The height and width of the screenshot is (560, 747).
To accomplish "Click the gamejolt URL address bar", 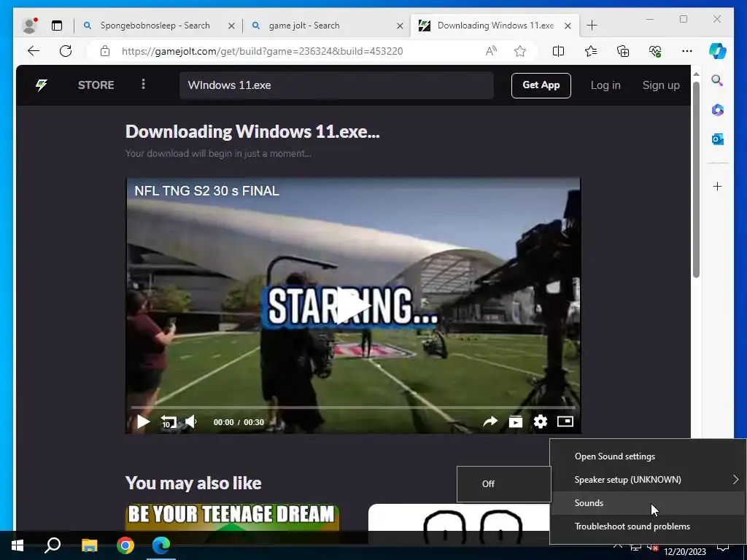I will tap(262, 51).
